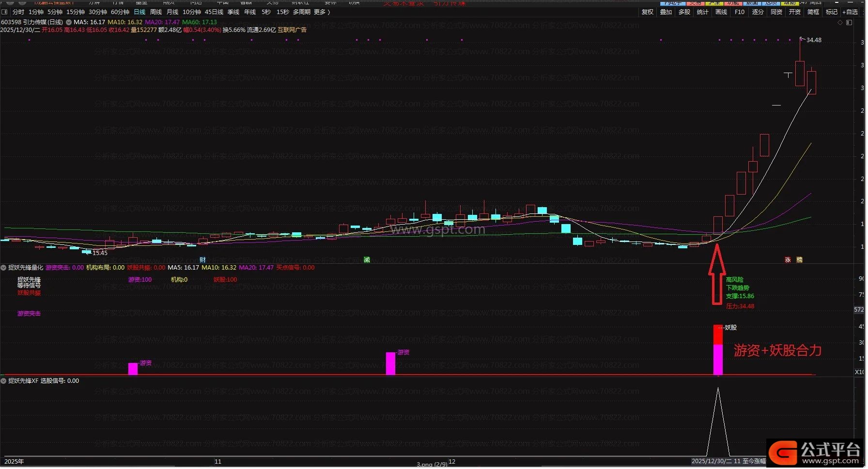Click the green 减 marker icon
Viewport: 868px width, 469px height.
click(x=367, y=260)
